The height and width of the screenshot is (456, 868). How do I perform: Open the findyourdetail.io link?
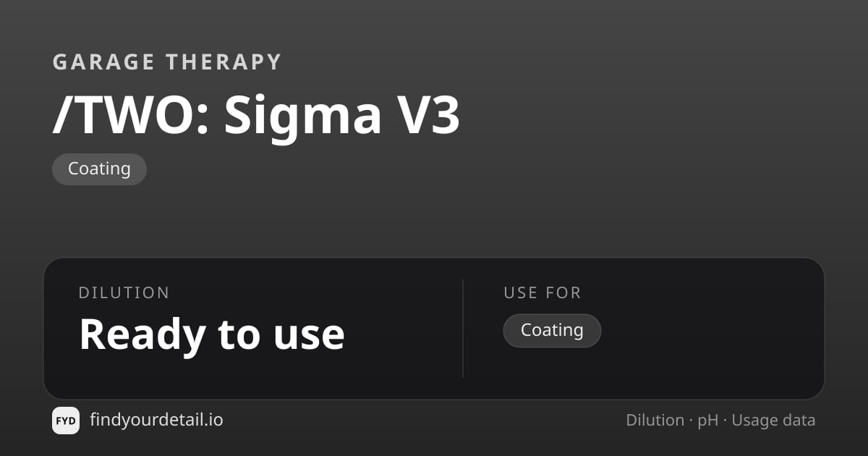pyautogui.click(x=156, y=420)
